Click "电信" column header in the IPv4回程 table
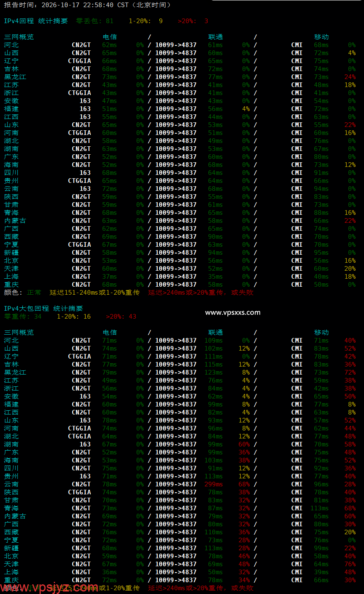Screen dimensions: 364x594 pyautogui.click(x=109, y=37)
